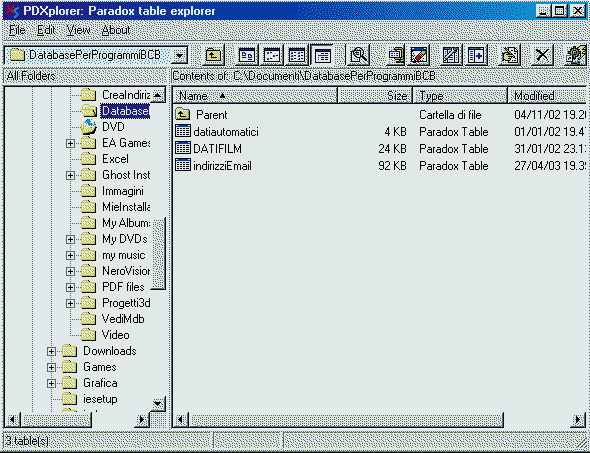
Task: Select the DATIFILM Paradox table
Action: tap(217, 149)
